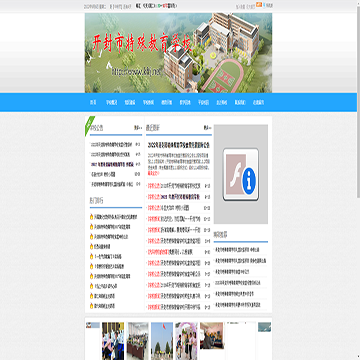Open the second item in the blue navigation bar
360x360 pixels.
coord(111,103)
